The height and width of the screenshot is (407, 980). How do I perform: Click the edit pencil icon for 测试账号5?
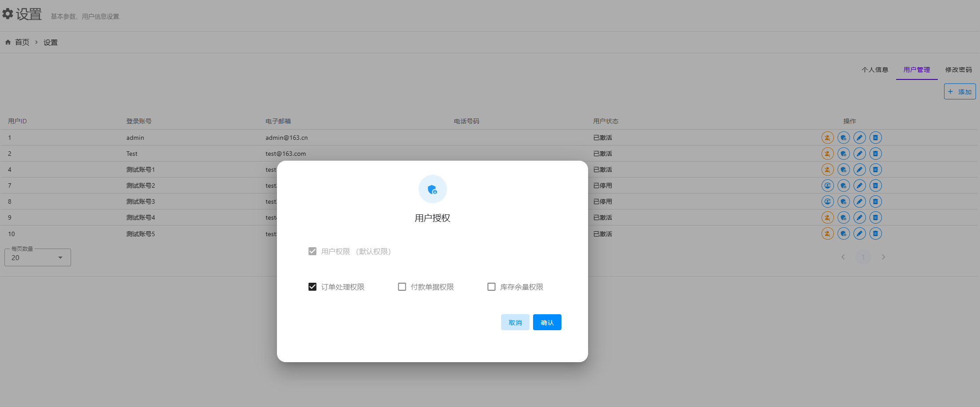tap(859, 233)
